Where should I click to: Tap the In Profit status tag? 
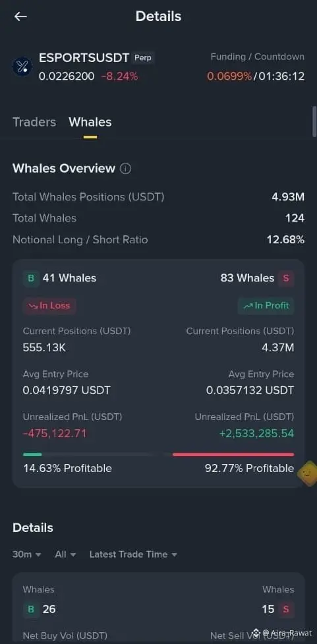tap(266, 306)
